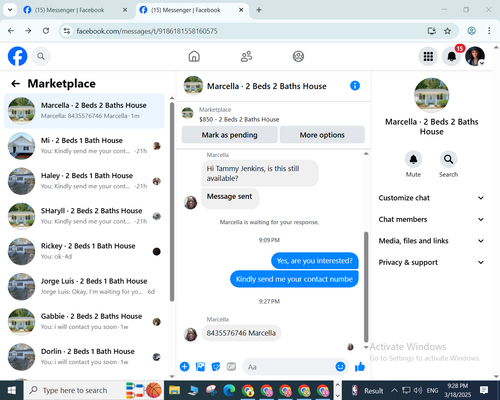Show hidden system tray icons chevron

pos(394,390)
